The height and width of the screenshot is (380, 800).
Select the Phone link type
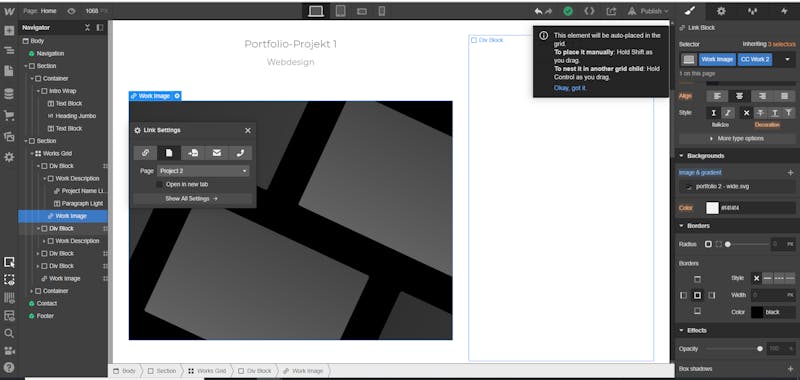click(240, 153)
